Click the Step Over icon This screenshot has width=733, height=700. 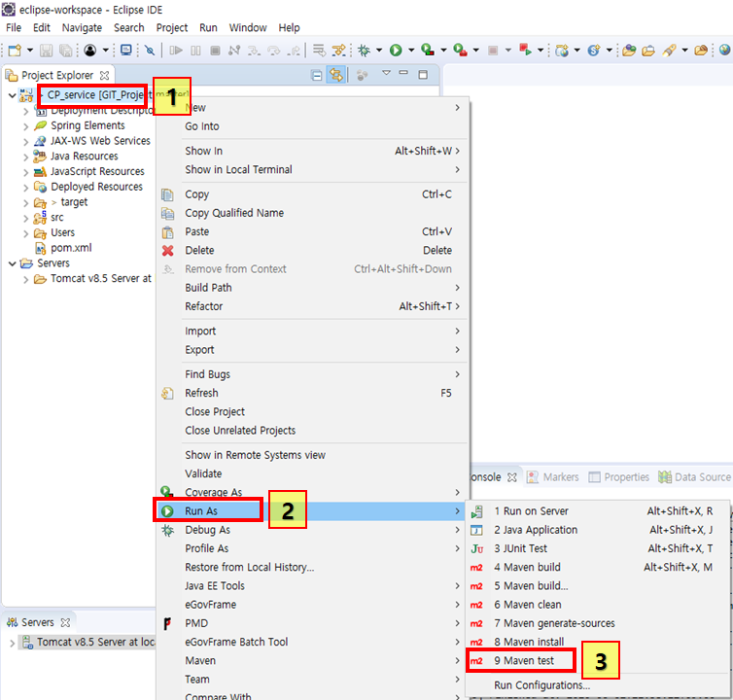274,50
